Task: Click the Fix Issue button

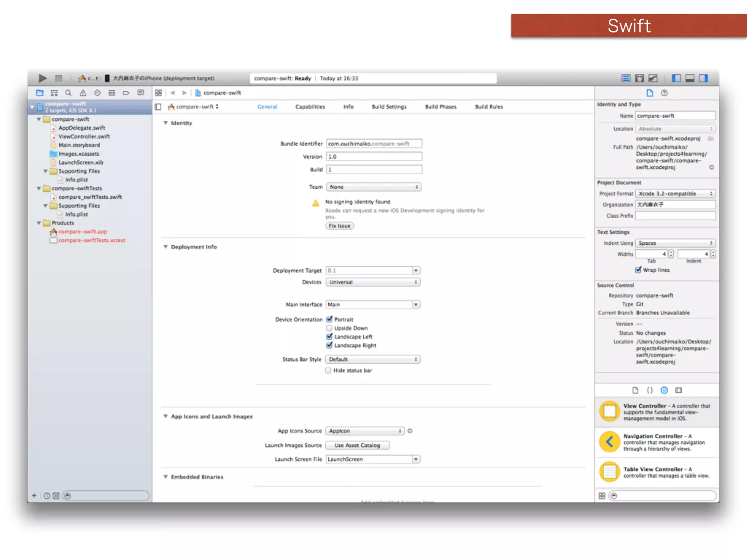Action: (339, 226)
